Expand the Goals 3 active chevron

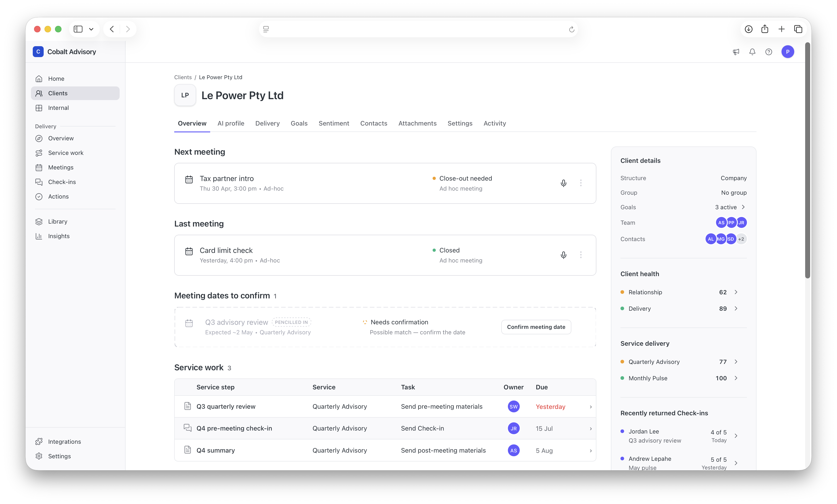coord(743,207)
